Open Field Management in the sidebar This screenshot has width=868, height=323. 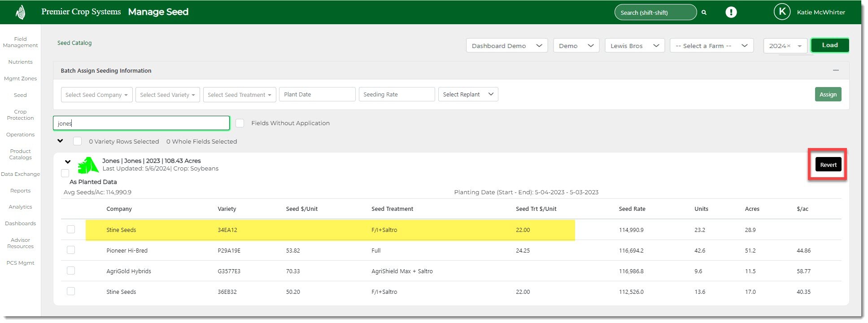tap(21, 42)
